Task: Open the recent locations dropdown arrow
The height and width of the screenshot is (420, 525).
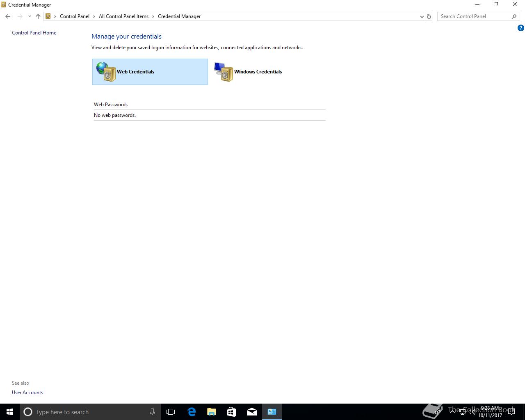Action: [30, 16]
